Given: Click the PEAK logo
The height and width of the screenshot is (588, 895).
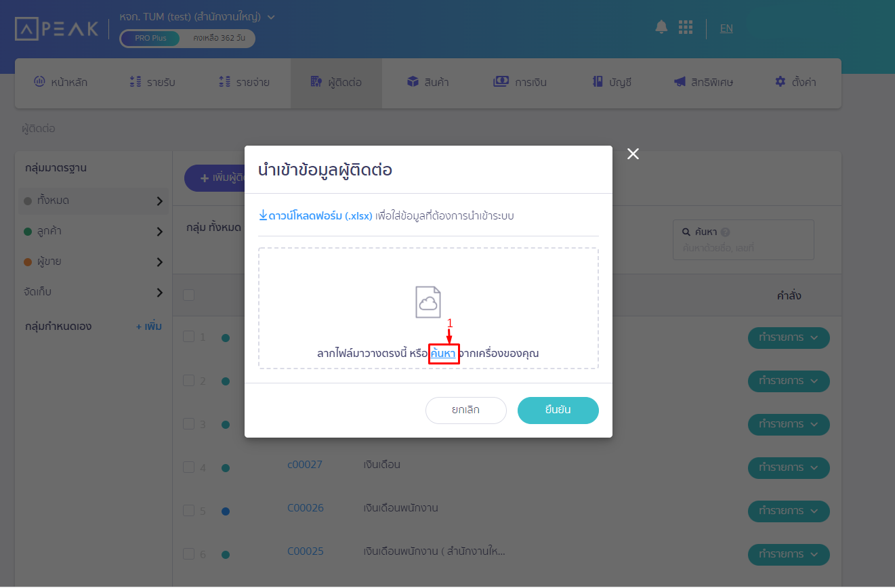Looking at the screenshot, I should pos(57,28).
